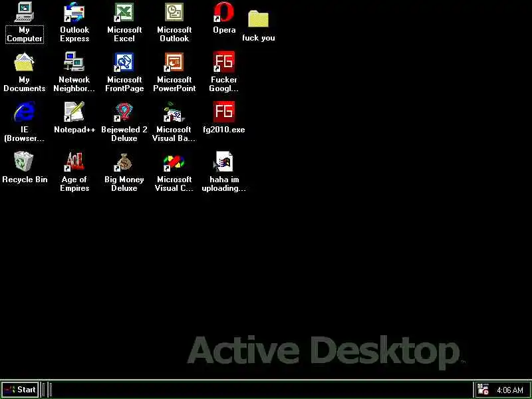
Task: Select the Big Money Deluxe icon
Action: [x=124, y=162]
